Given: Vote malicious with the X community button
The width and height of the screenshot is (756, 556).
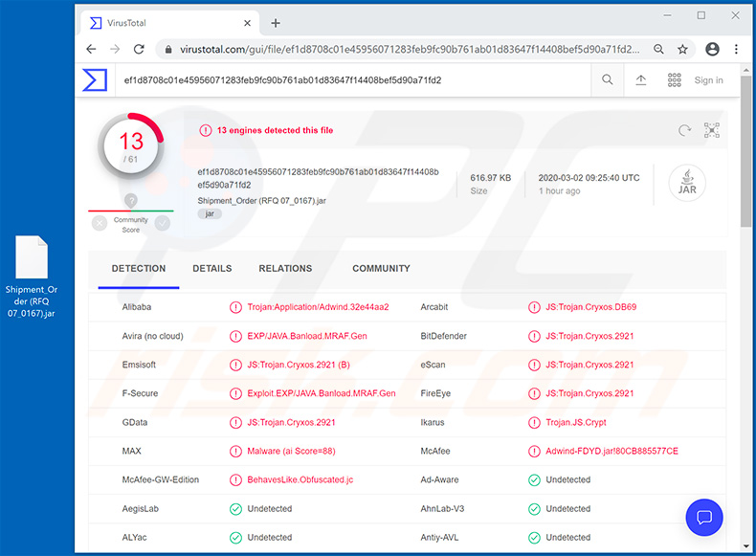Looking at the screenshot, I should (100, 223).
